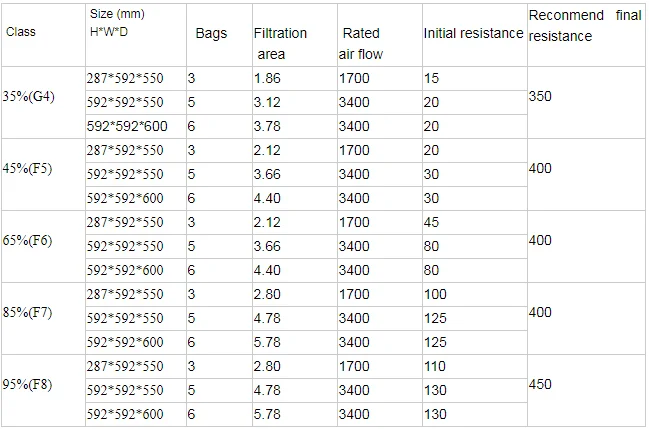Image resolution: width=649 pixels, height=429 pixels.
Task: Select the initial resistance value 15
Action: [x=431, y=77]
